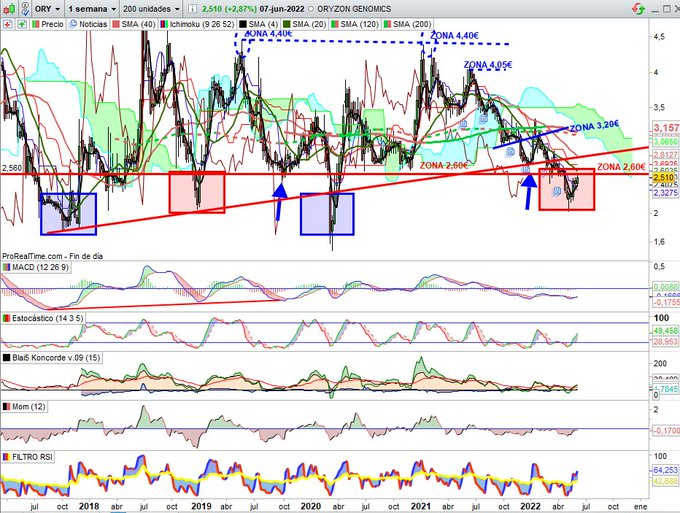Screen dimensions: 680x513
Task: Open the Precio settings label
Action: point(48,24)
